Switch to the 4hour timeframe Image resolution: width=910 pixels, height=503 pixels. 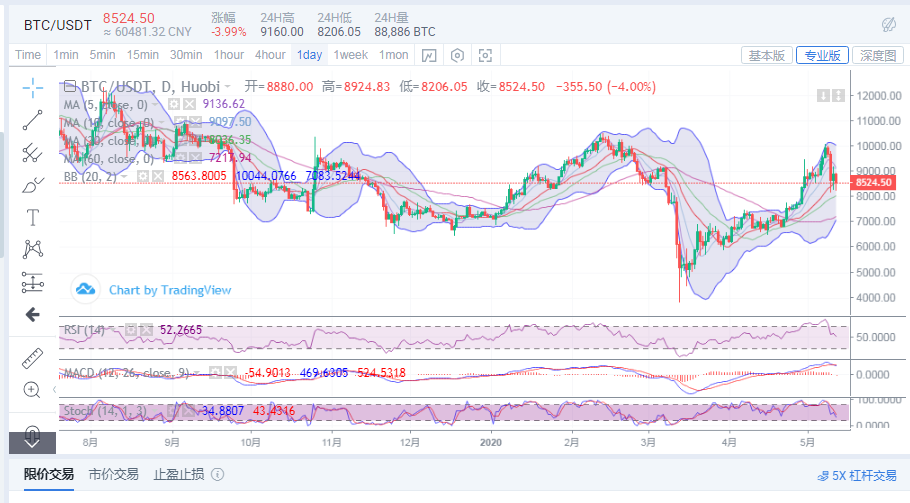[x=270, y=55]
